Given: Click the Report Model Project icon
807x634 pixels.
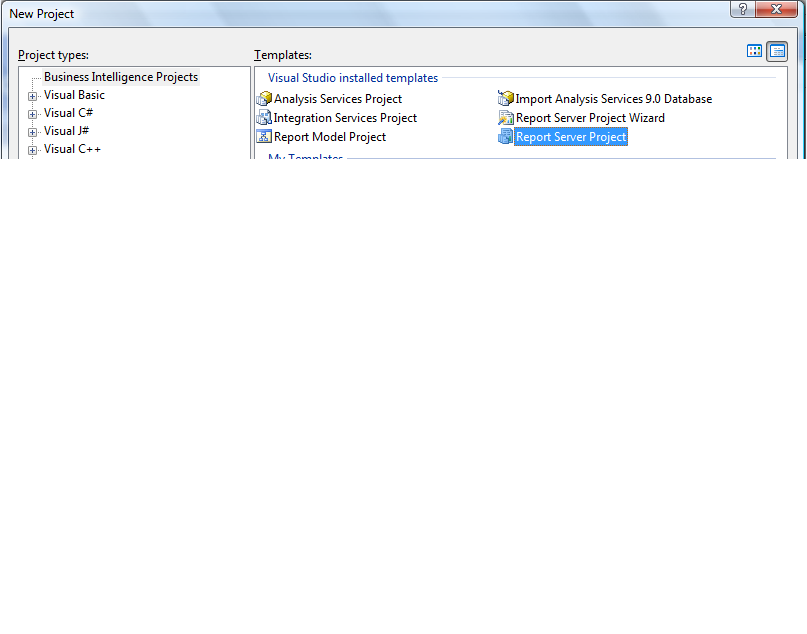Looking at the screenshot, I should click(x=264, y=136).
